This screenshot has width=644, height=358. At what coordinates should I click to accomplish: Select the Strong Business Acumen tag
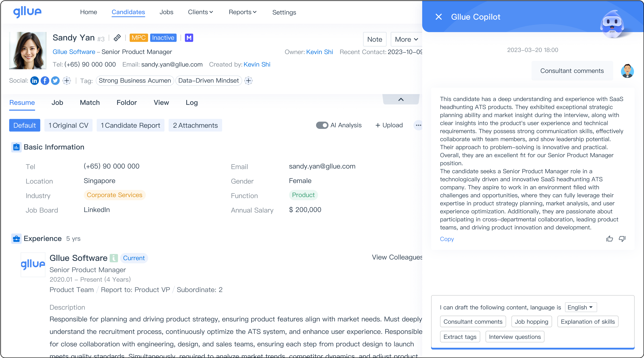135,81
